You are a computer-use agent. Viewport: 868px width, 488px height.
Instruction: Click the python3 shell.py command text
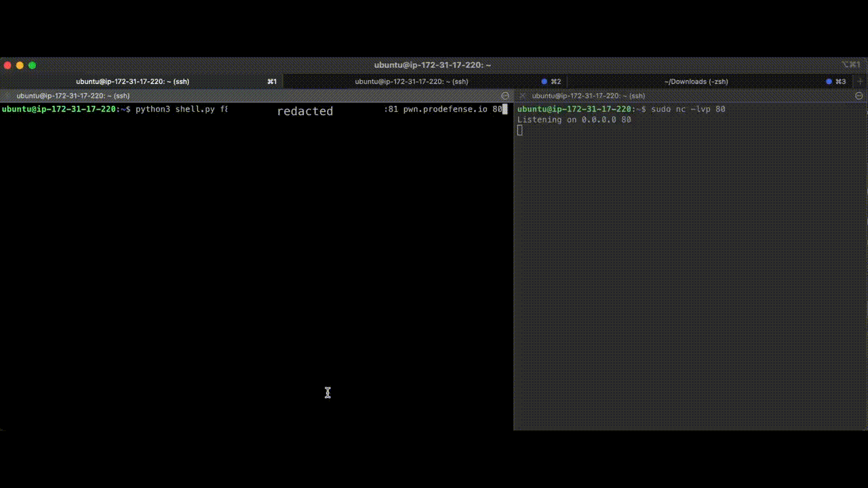point(174,109)
